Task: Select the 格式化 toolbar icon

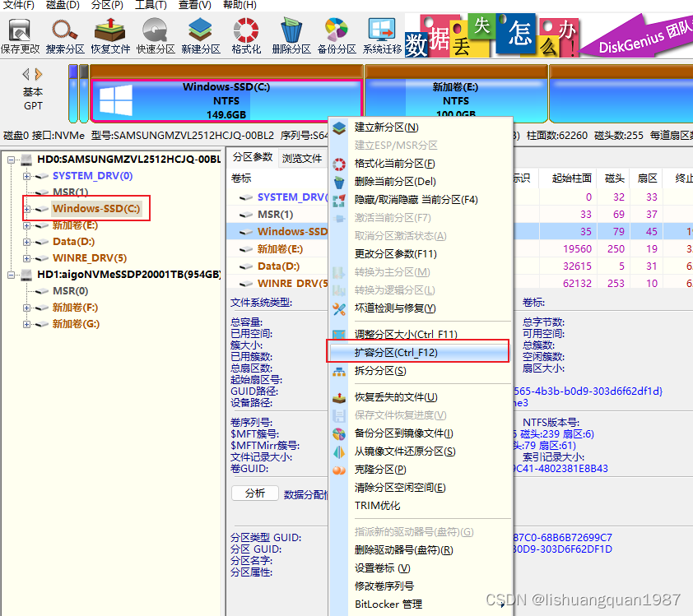Action: click(x=246, y=36)
